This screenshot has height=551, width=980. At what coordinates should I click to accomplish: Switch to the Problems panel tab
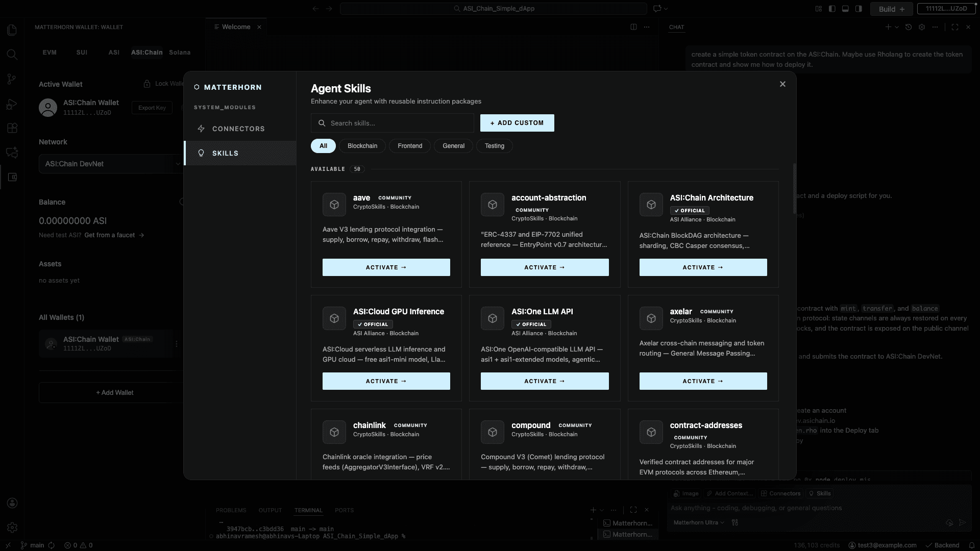click(231, 510)
